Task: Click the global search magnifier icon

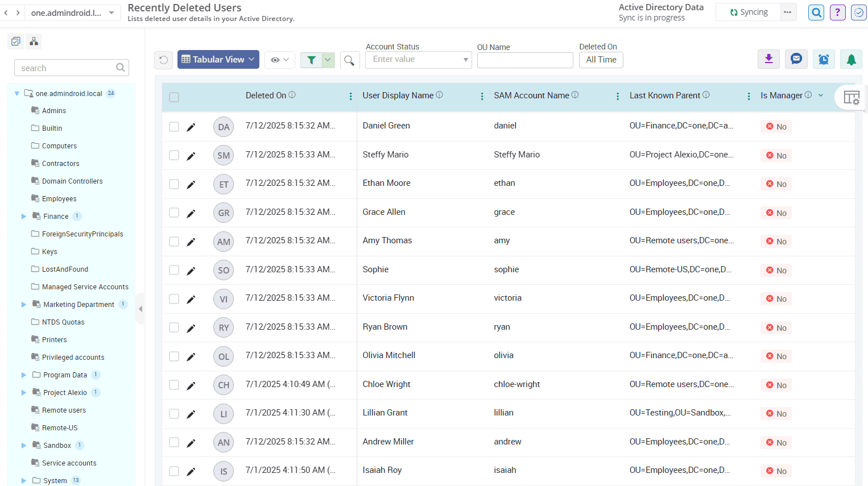Action: tap(816, 11)
